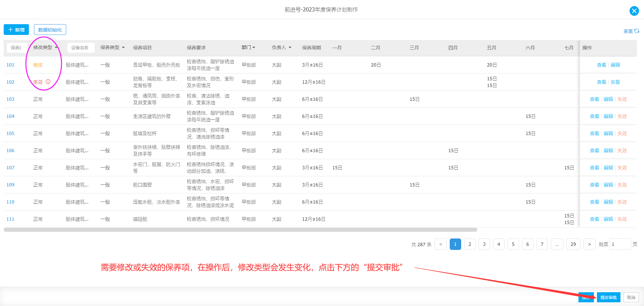Screen dimensions: 644x306
Task: Go to the next page with > button
Action: [589, 244]
